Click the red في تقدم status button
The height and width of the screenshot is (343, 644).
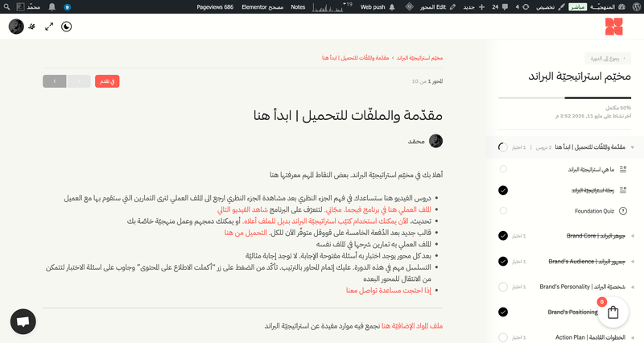pos(107,81)
